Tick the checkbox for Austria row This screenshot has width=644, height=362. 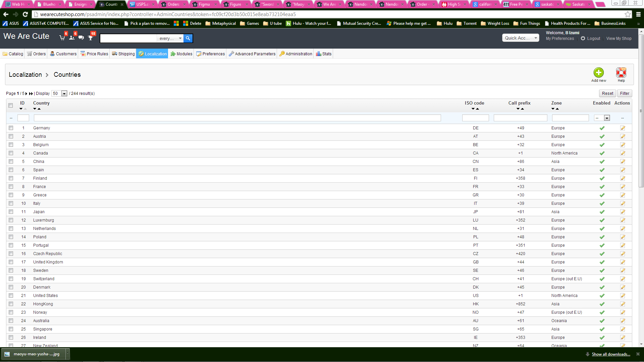(11, 136)
